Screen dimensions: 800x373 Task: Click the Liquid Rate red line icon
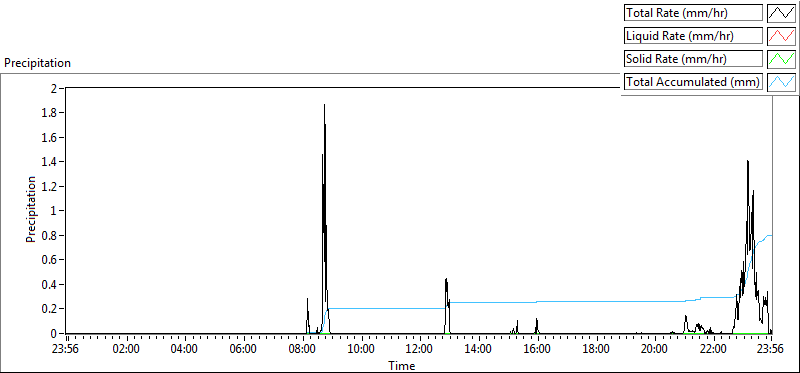tap(781, 36)
